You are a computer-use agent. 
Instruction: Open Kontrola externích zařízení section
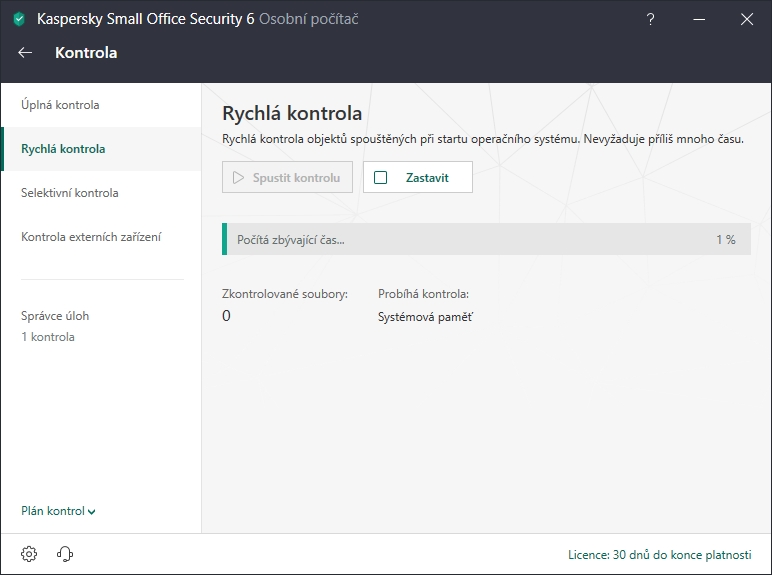point(91,237)
